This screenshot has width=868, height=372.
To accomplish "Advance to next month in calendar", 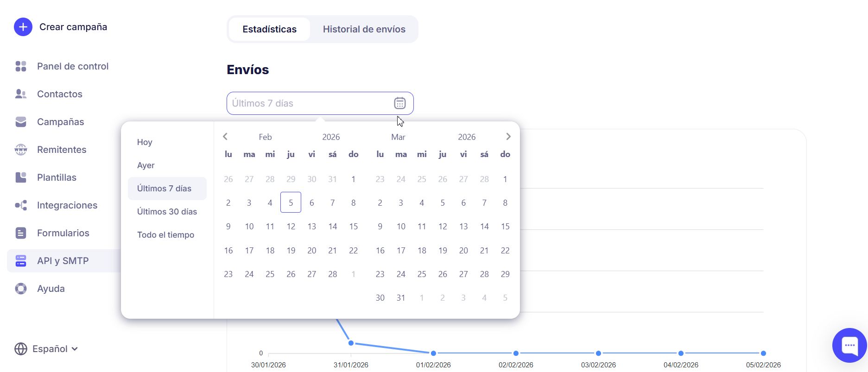I will point(508,137).
